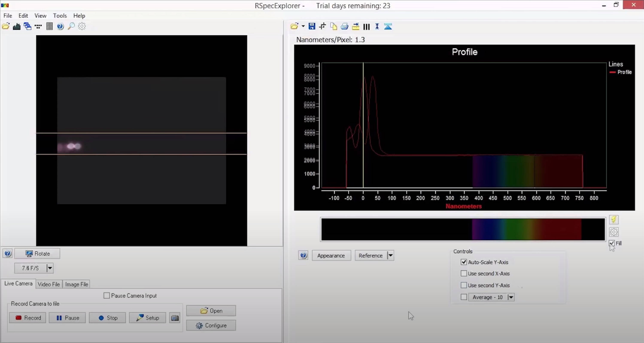Open the calibrate ruler tool
This screenshot has width=644, height=343.
[x=355, y=26]
